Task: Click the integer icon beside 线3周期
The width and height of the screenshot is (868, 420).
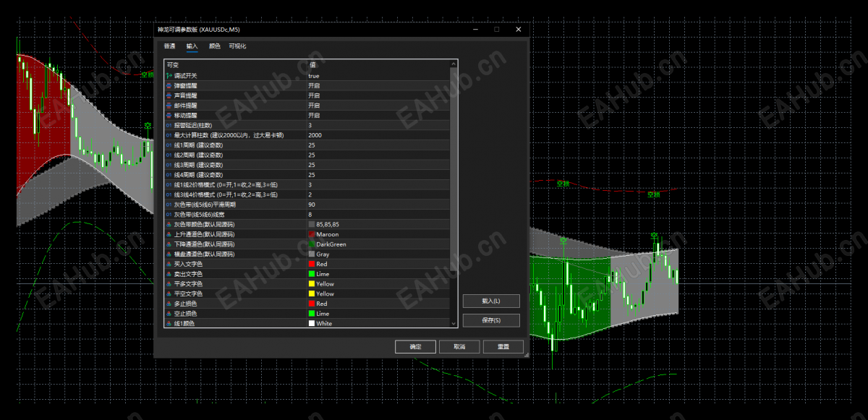Action: point(169,165)
